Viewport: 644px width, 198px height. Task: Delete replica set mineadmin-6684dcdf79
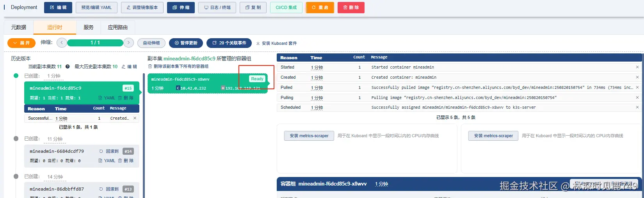126,161
